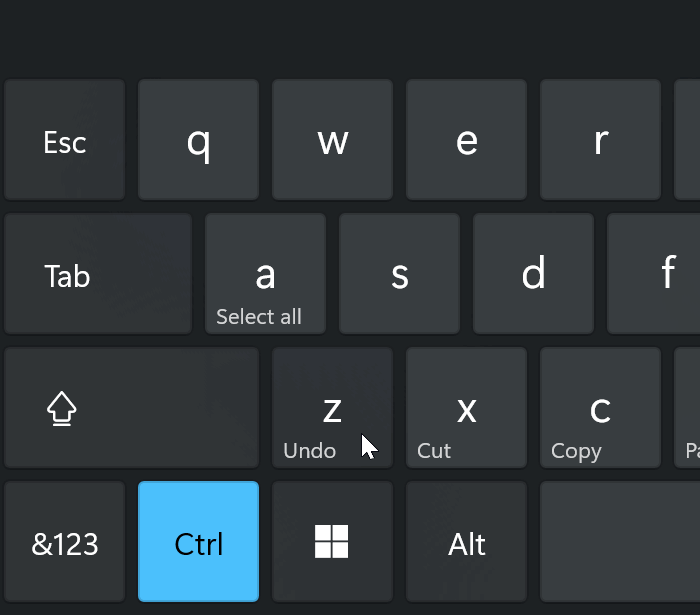Tap the Alt modifier key
This screenshot has width=700, height=615.
click(x=466, y=541)
